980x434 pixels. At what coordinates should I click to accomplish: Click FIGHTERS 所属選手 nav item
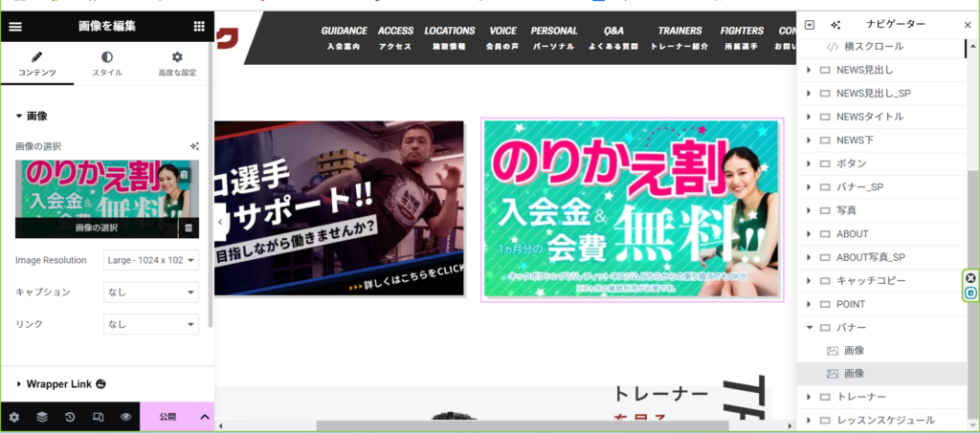pyautogui.click(x=742, y=37)
